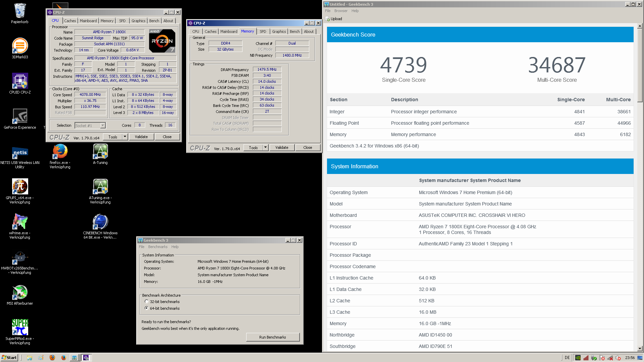Click the Floating Point row in results
Viewport: 644px width, 362px height.
(x=480, y=123)
